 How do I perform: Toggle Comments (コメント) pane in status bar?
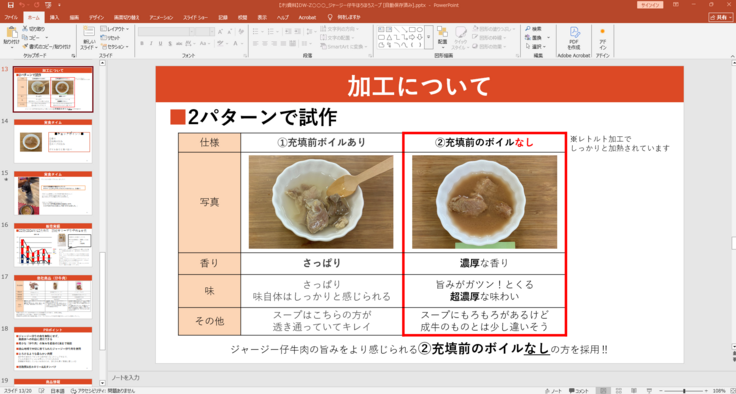click(x=578, y=391)
